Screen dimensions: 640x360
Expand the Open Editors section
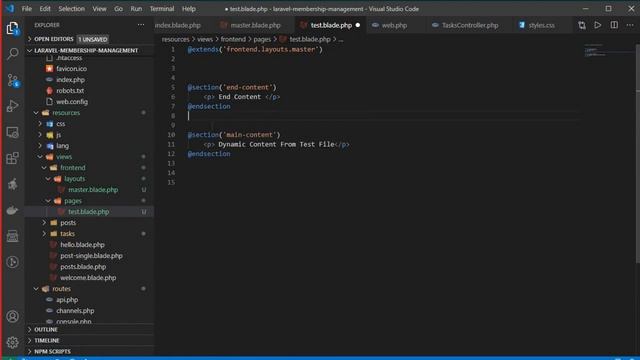53,39
